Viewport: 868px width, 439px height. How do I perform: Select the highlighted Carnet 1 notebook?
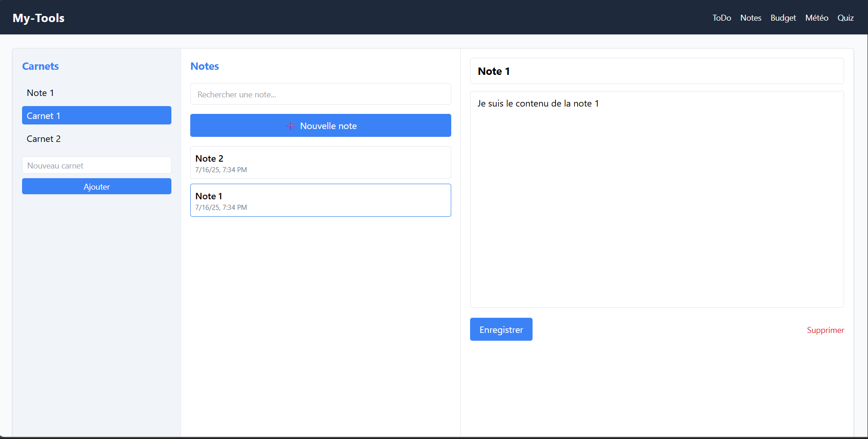point(96,116)
